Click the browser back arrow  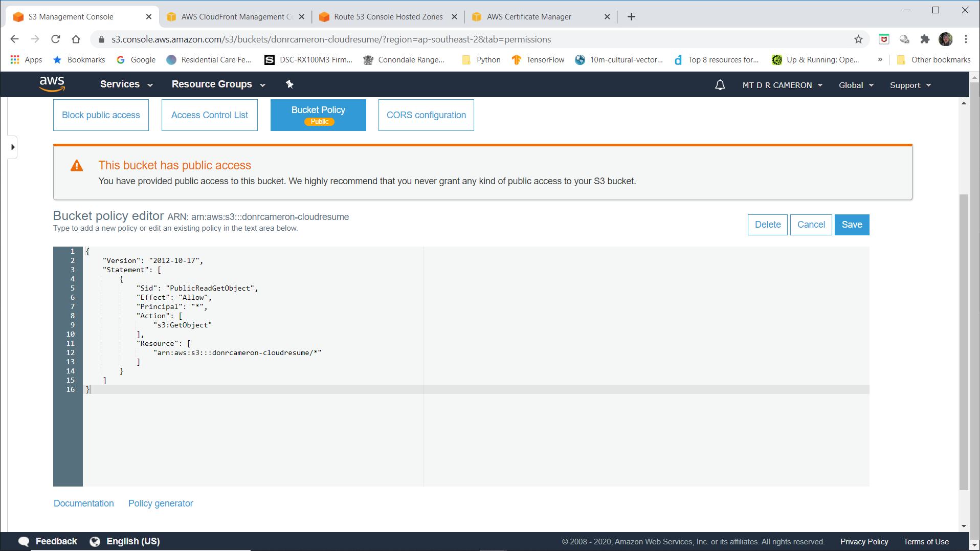tap(14, 39)
